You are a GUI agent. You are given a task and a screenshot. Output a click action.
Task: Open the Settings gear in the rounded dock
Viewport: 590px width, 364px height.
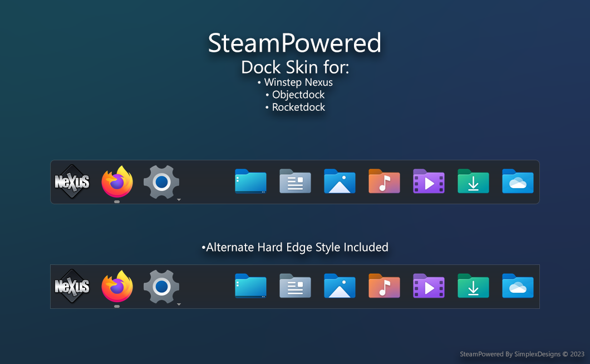161,182
